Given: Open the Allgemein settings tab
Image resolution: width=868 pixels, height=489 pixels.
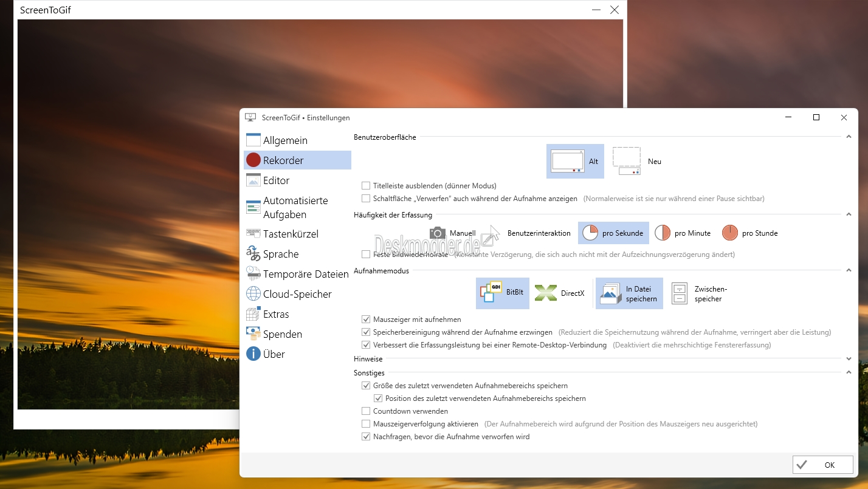Looking at the screenshot, I should click(x=297, y=140).
